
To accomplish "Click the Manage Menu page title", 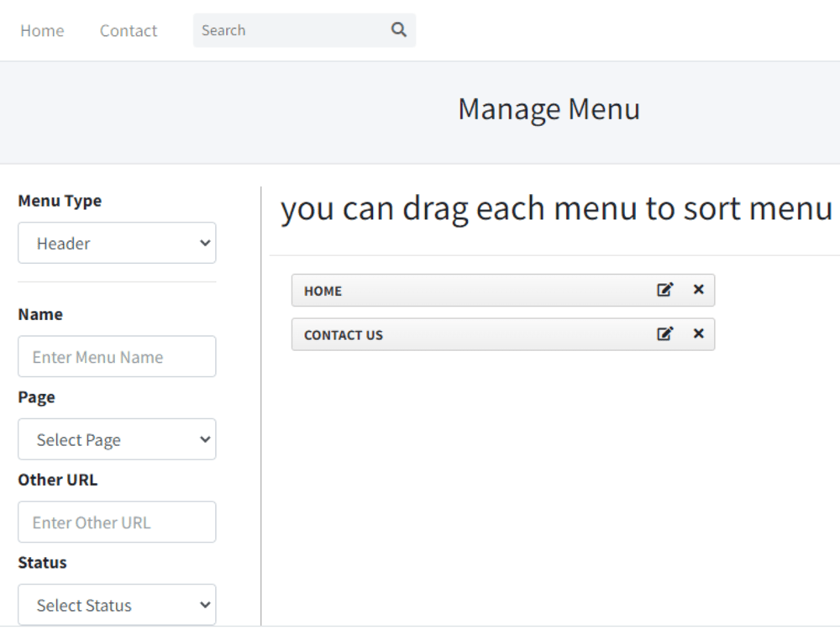I will tap(549, 109).
